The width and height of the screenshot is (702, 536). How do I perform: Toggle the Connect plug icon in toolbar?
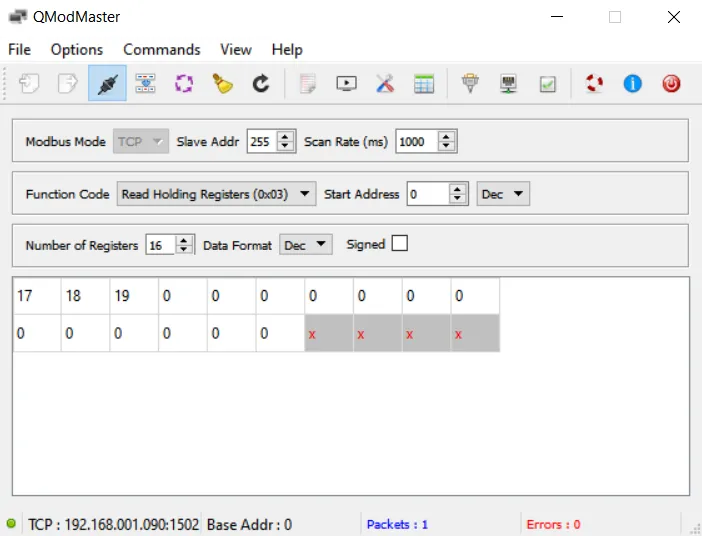[x=107, y=84]
